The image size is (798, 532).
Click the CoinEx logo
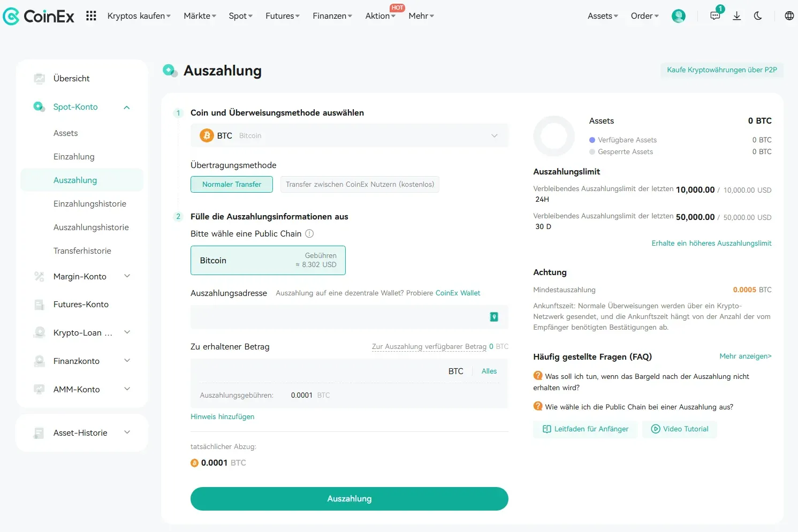[x=39, y=16]
